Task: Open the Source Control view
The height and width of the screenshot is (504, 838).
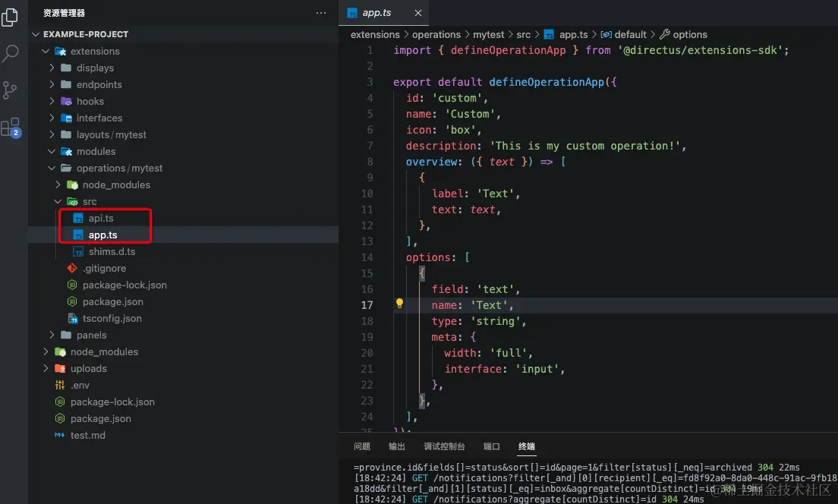Action: tap(10, 90)
